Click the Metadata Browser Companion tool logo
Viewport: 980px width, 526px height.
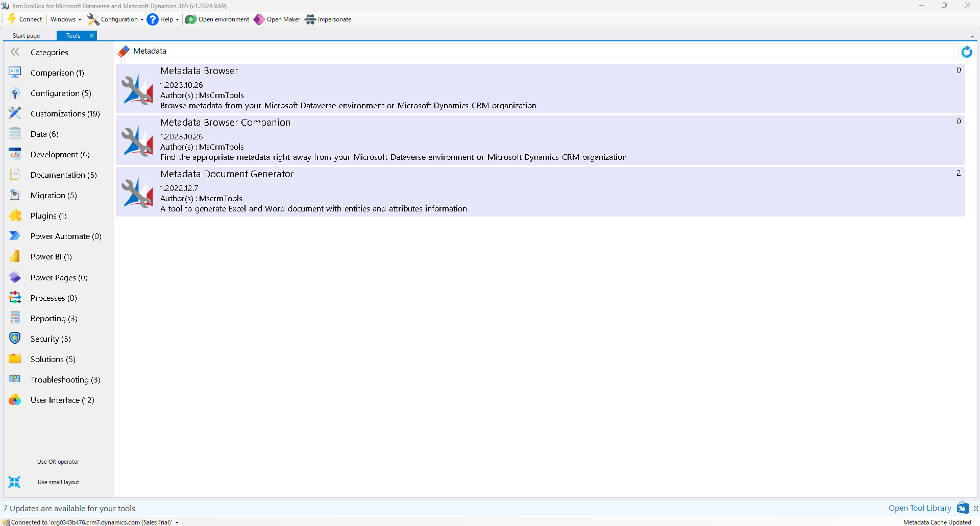[x=137, y=141]
